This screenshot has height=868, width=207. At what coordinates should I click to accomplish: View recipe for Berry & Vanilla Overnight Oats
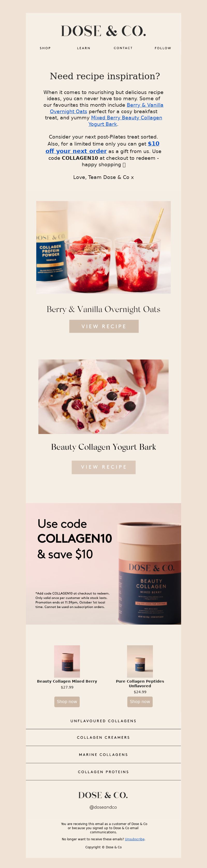coord(104,326)
